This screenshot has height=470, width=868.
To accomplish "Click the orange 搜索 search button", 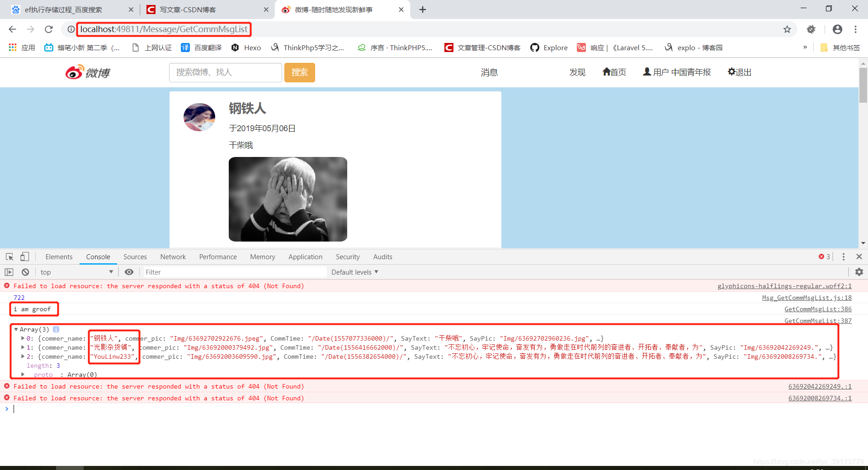I will 299,72.
